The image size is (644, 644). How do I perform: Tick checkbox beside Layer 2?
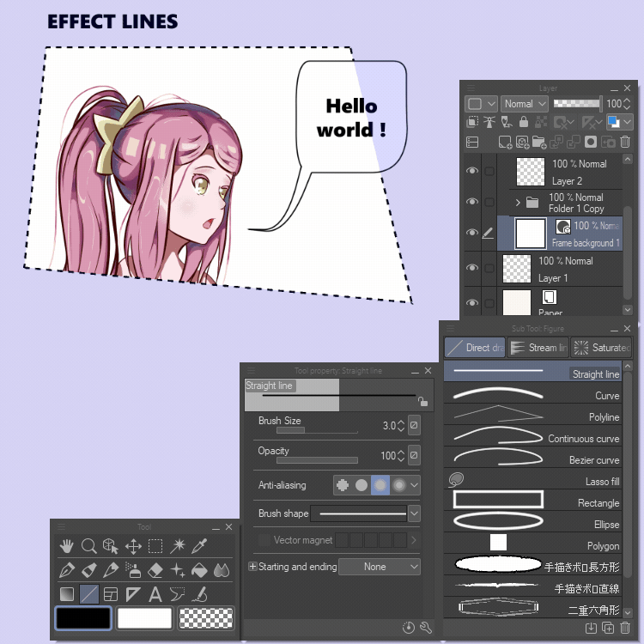point(489,171)
